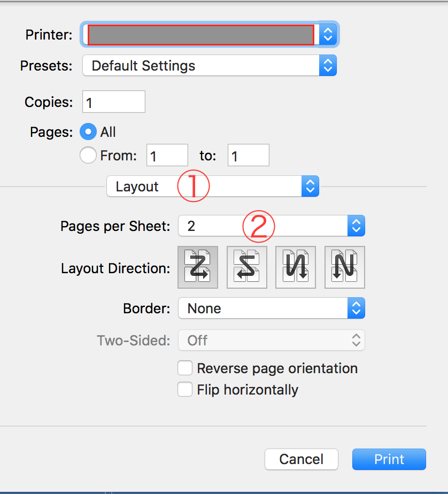Screen dimensions: 448x494
Task: Click the From page number field
Action: click(167, 156)
